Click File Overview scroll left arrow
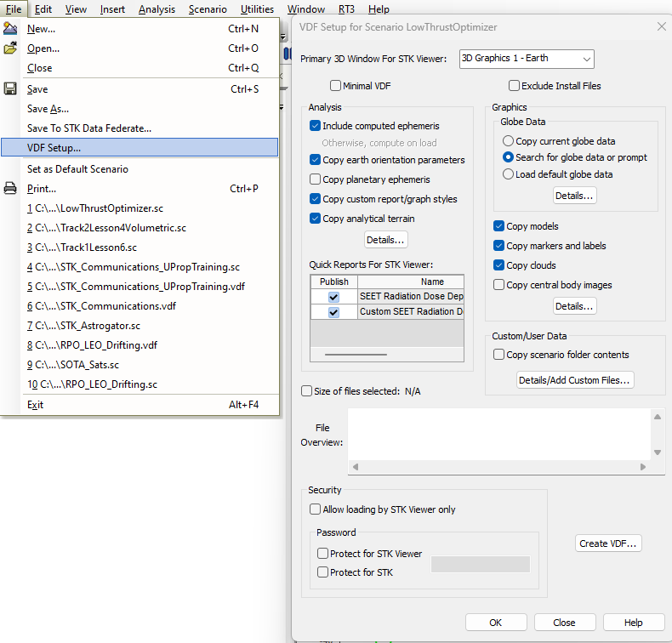This screenshot has width=672, height=643. point(356,467)
